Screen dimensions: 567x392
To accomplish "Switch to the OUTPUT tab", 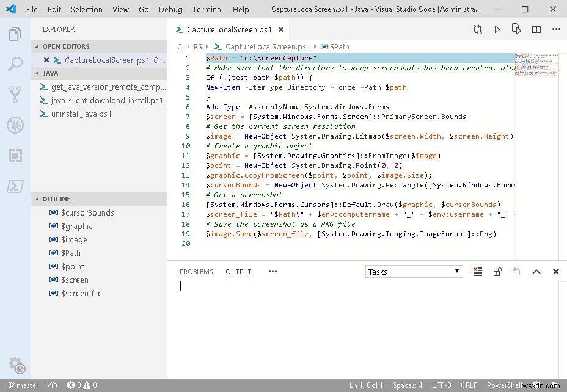I will [238, 272].
